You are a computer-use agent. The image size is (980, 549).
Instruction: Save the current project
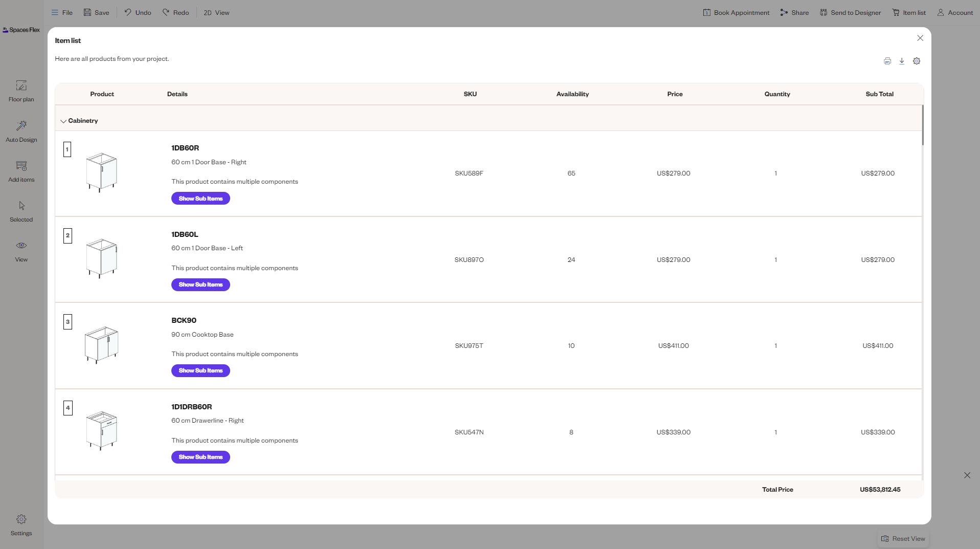(x=96, y=12)
